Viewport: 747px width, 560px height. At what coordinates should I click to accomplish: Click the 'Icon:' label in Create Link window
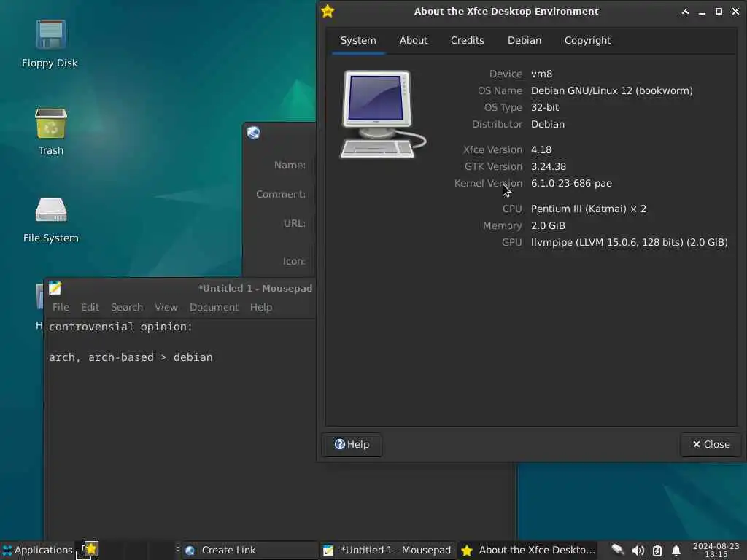click(x=294, y=261)
